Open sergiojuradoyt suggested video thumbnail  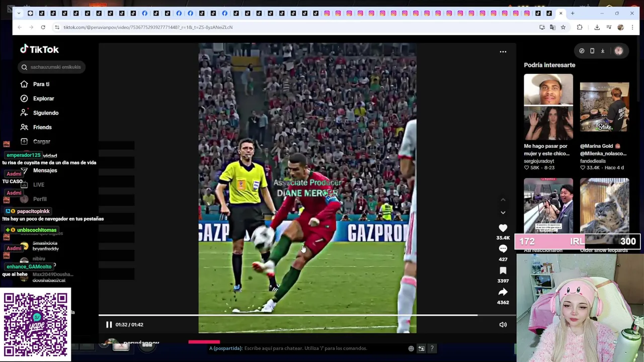[548, 107]
